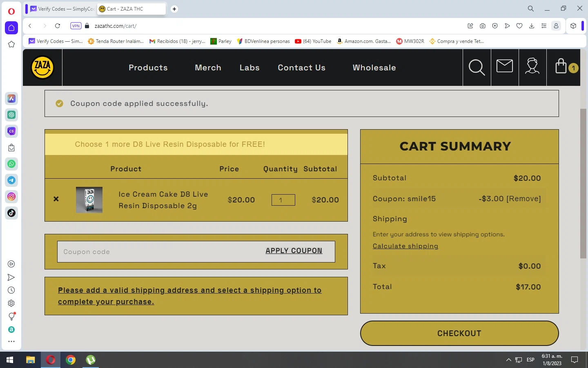Screen dimensions: 588x368
Task: Open File Explorer from taskbar
Action: pos(30,360)
